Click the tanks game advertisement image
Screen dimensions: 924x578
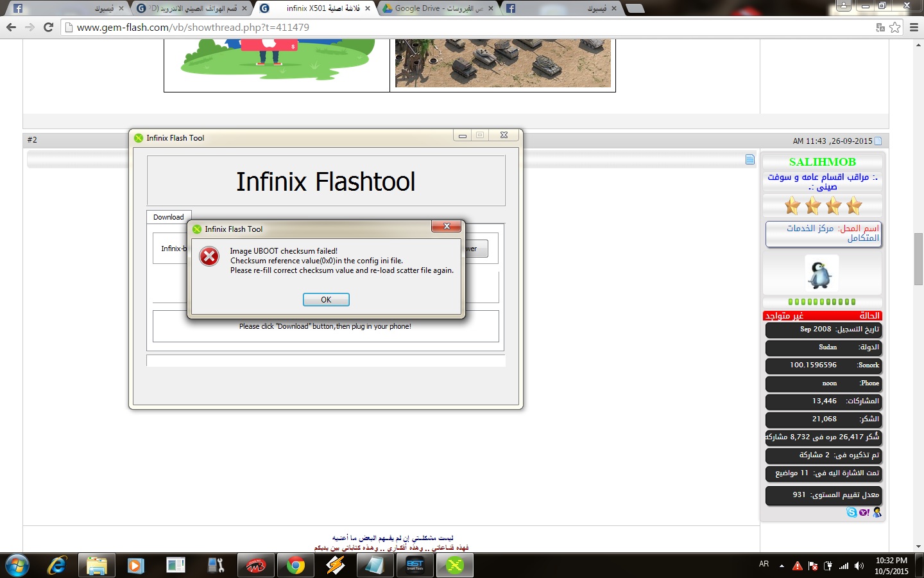[x=503, y=63]
